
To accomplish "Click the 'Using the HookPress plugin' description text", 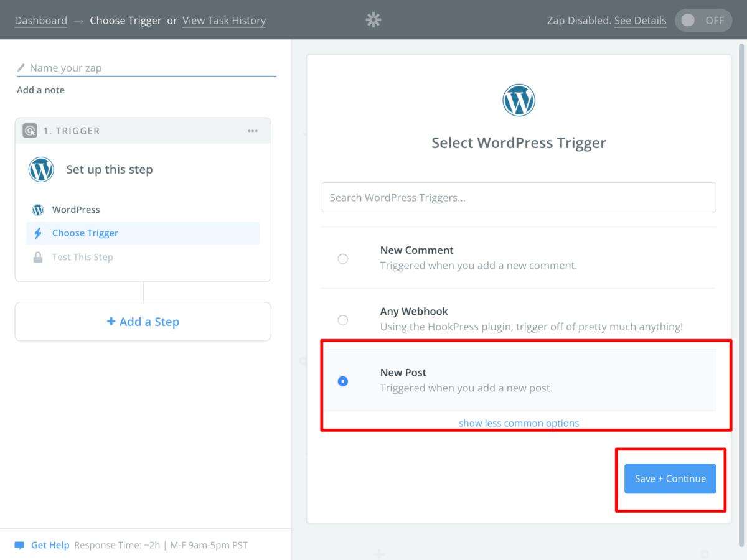I will (x=532, y=327).
